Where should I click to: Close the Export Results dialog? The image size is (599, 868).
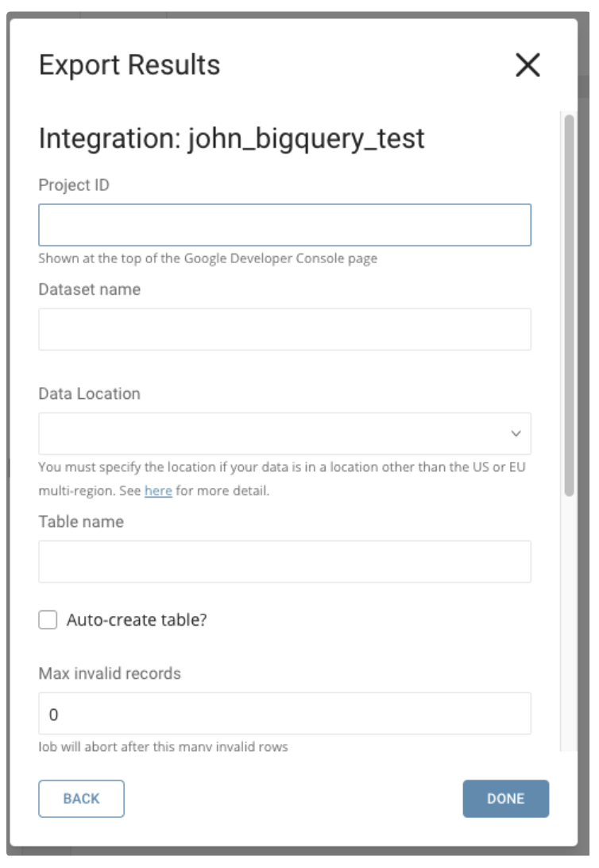[x=528, y=66]
